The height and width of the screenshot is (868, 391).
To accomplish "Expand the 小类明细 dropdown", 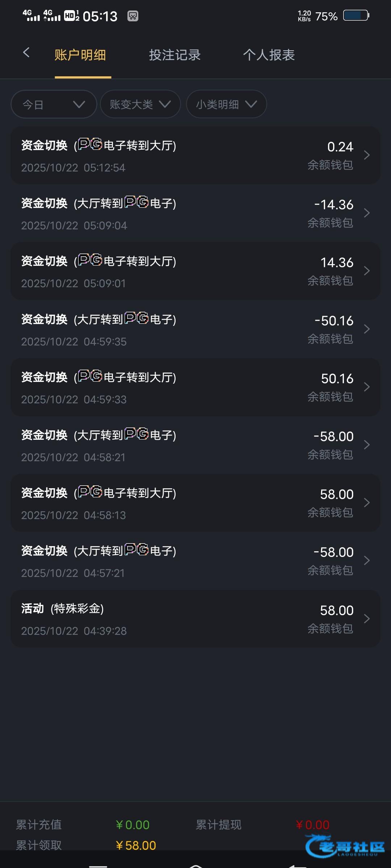I will [226, 105].
